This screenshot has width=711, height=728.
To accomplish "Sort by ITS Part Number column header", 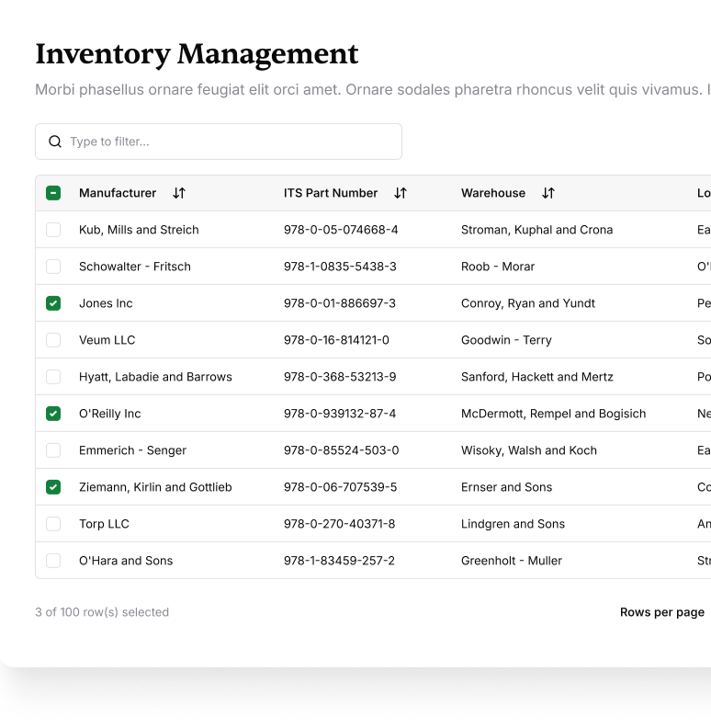I will pyautogui.click(x=331, y=193).
